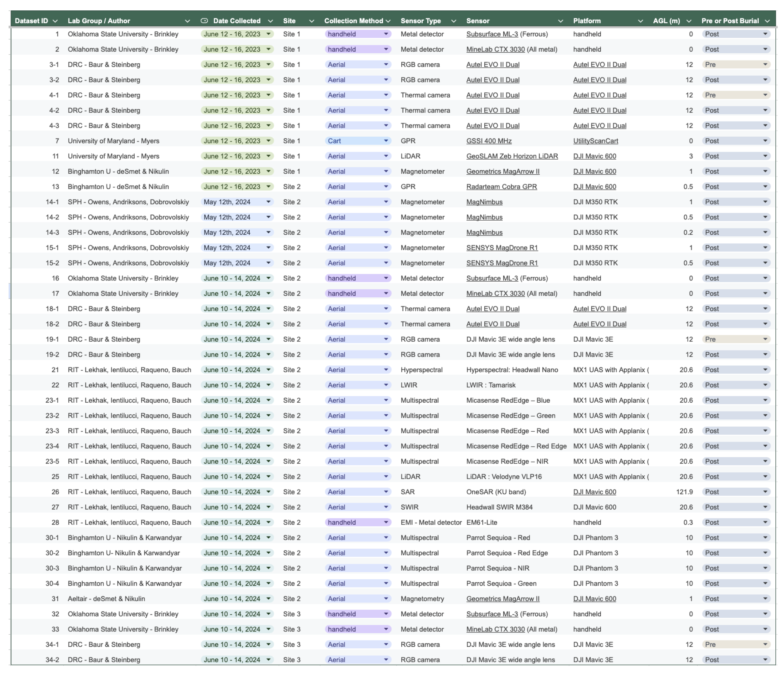Open the Dataset ID column filter arrow
This screenshot has width=784, height=674.
point(55,21)
